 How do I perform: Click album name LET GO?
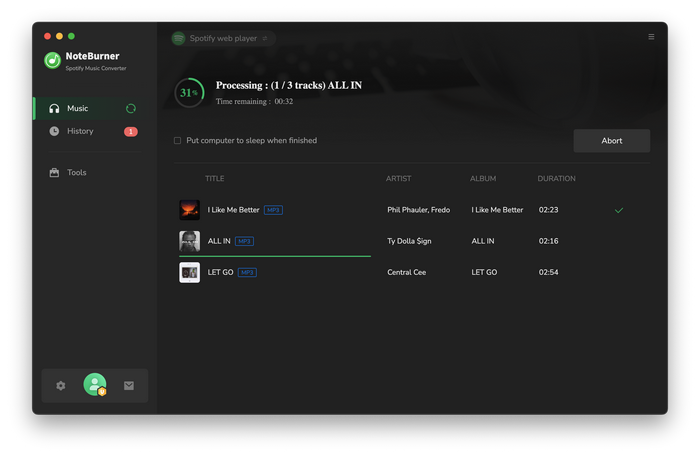click(484, 272)
